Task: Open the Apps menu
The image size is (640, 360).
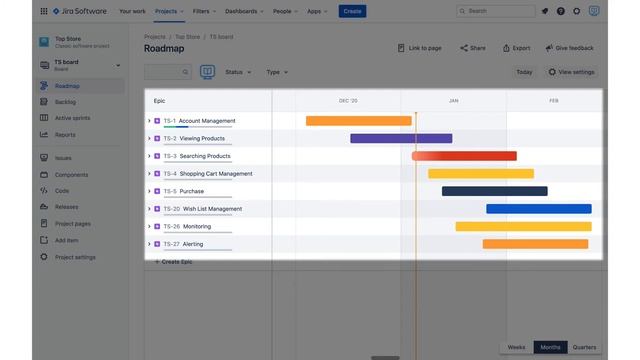Action: click(x=317, y=11)
